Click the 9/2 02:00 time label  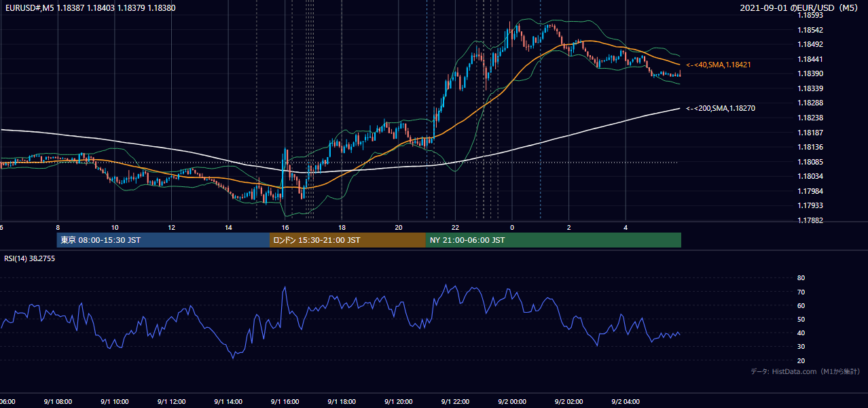pos(569,401)
